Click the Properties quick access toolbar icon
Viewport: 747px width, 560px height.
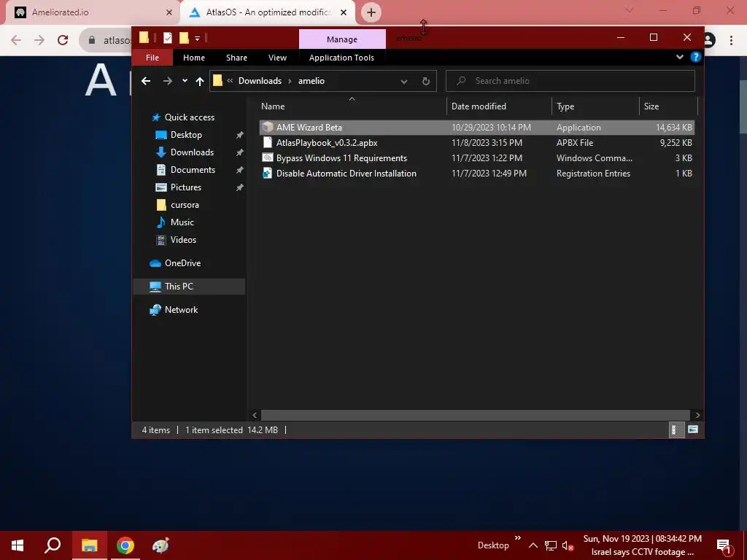[x=167, y=38]
